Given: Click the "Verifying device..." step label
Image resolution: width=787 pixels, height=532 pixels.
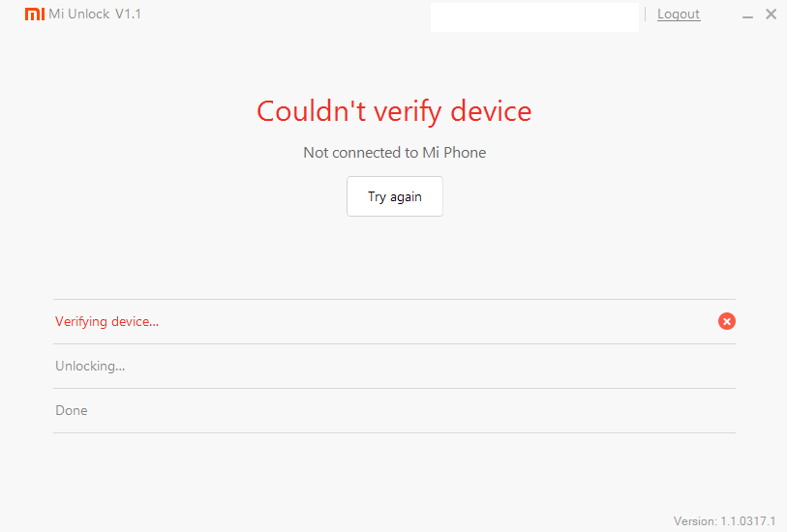Looking at the screenshot, I should [106, 321].
